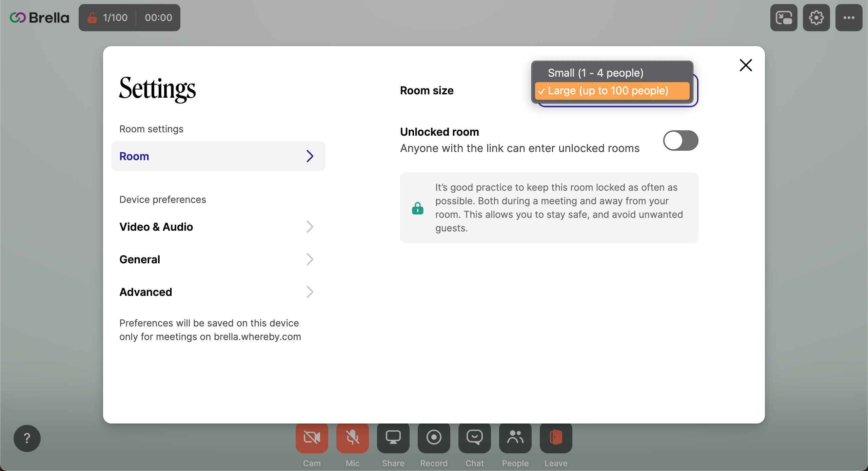Turn on the camera with Cam
Image resolution: width=868 pixels, height=471 pixels.
pos(312,437)
